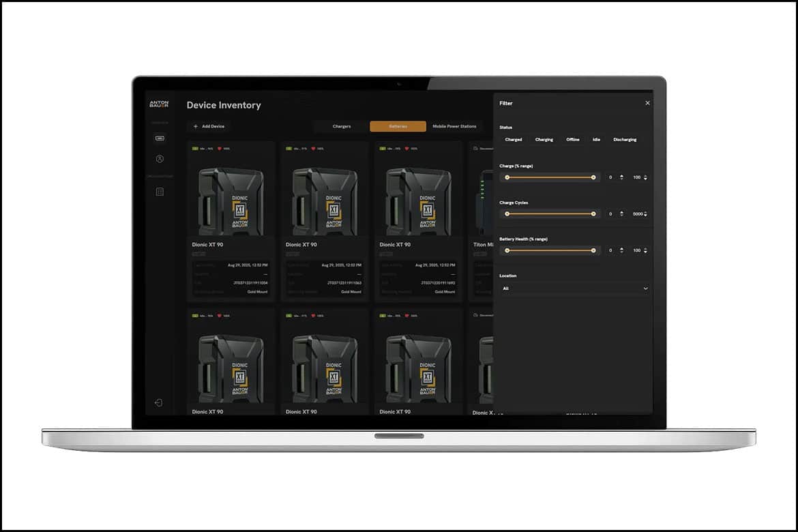Click the red heart icon on third top card
Viewport: 798px width, 532px height.
pyautogui.click(x=407, y=149)
